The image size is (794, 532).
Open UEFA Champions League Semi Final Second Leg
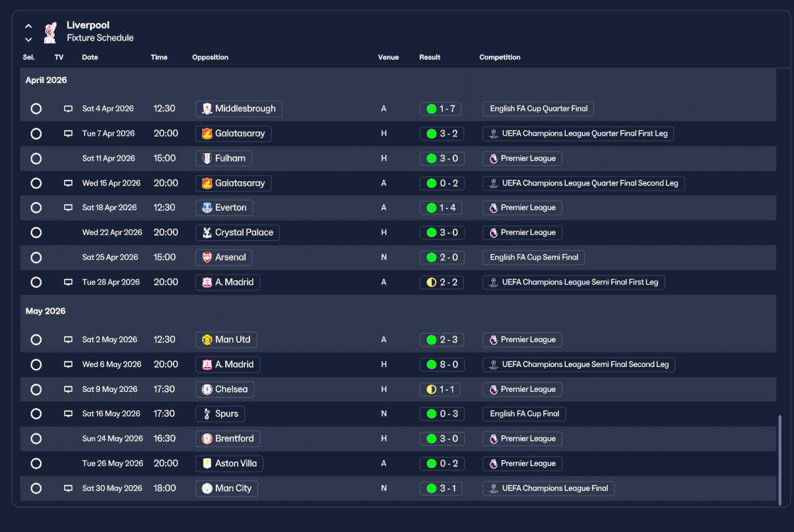579,365
